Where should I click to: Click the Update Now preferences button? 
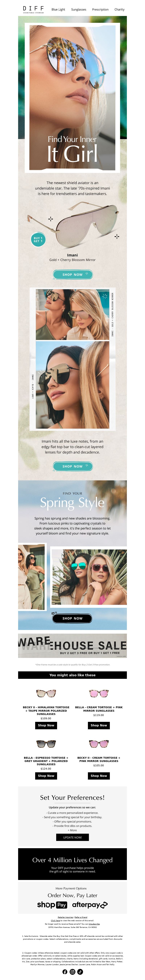point(72,837)
